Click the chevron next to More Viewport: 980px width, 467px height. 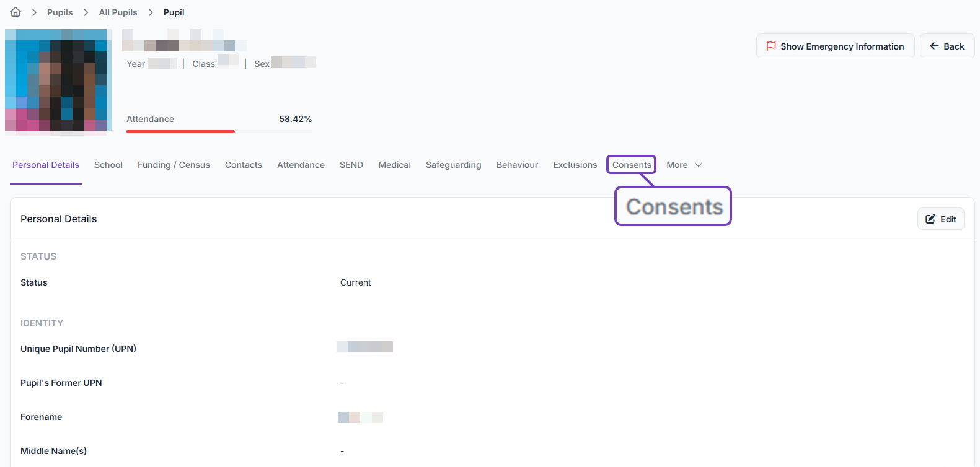point(699,165)
